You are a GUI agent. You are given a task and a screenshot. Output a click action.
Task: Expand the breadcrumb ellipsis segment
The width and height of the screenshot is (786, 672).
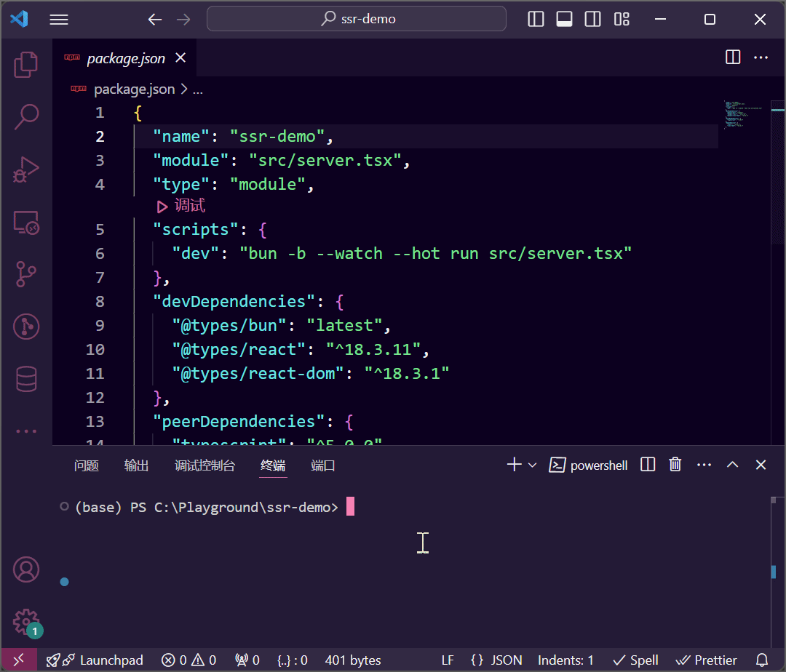tap(198, 90)
